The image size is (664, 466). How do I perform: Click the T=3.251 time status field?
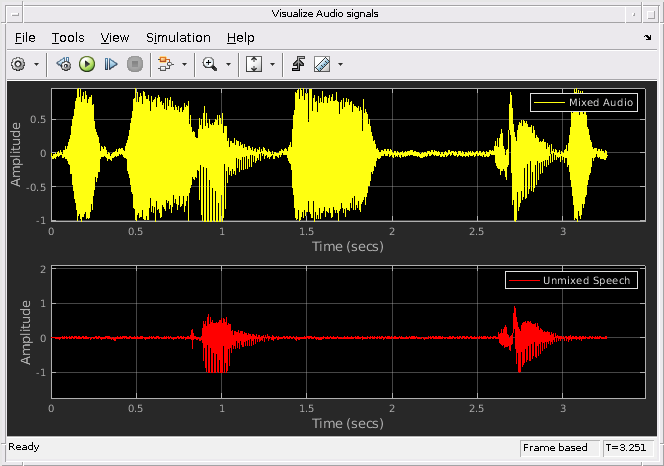click(x=628, y=448)
